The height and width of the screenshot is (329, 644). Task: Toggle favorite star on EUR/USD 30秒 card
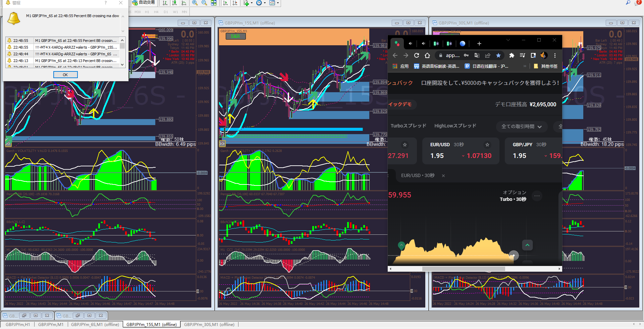click(487, 145)
